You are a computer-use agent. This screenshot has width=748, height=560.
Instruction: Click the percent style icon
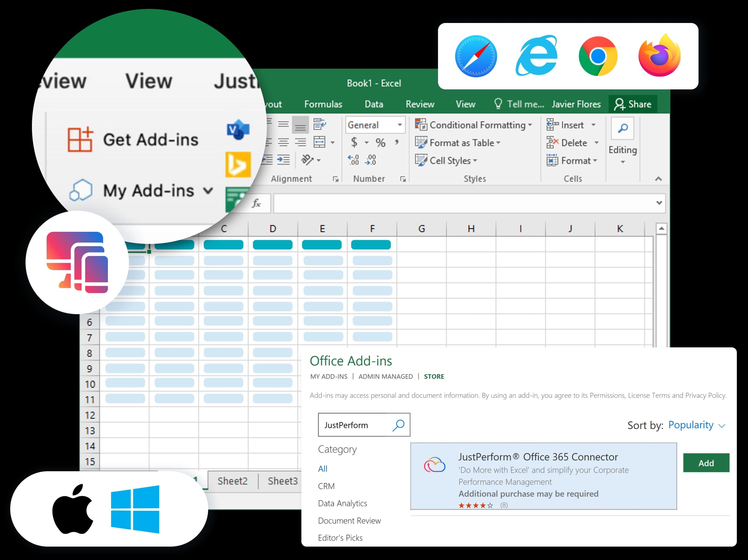click(381, 142)
